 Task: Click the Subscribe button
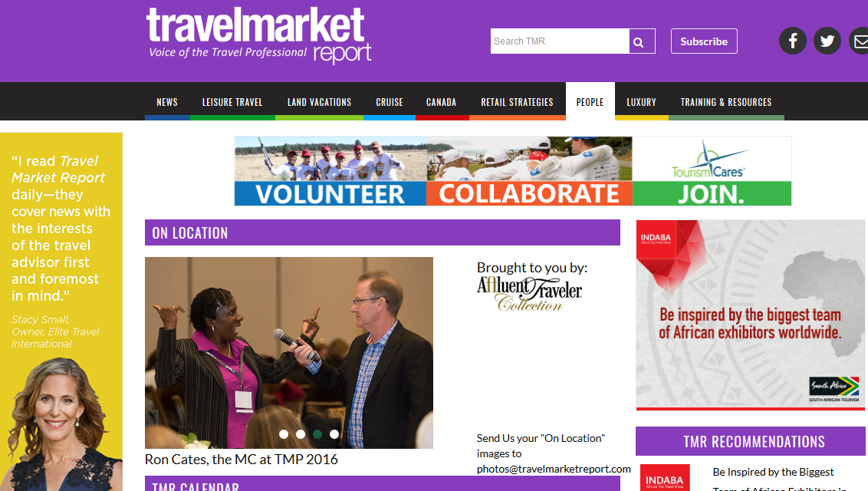[x=704, y=41]
